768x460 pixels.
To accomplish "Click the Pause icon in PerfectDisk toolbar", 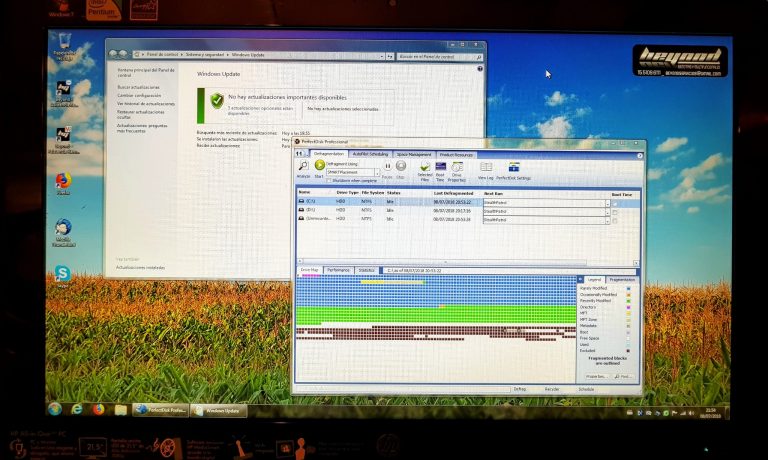I will (x=388, y=167).
